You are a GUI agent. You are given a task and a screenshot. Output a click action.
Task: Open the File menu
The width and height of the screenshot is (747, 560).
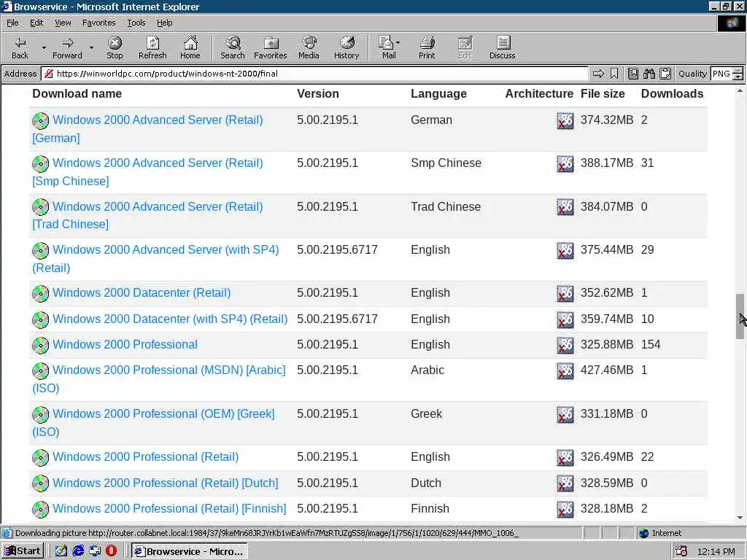pos(12,23)
